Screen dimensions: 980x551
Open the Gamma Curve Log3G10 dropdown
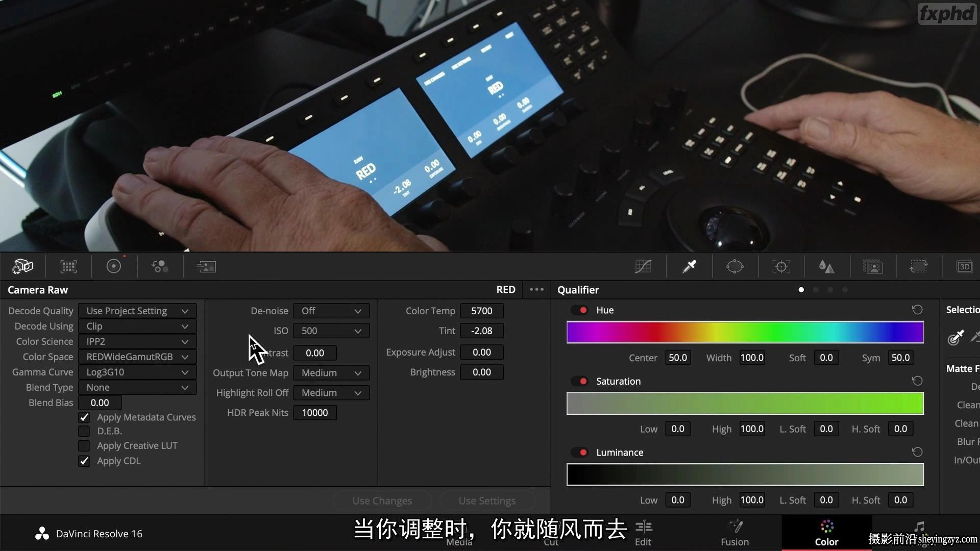137,372
